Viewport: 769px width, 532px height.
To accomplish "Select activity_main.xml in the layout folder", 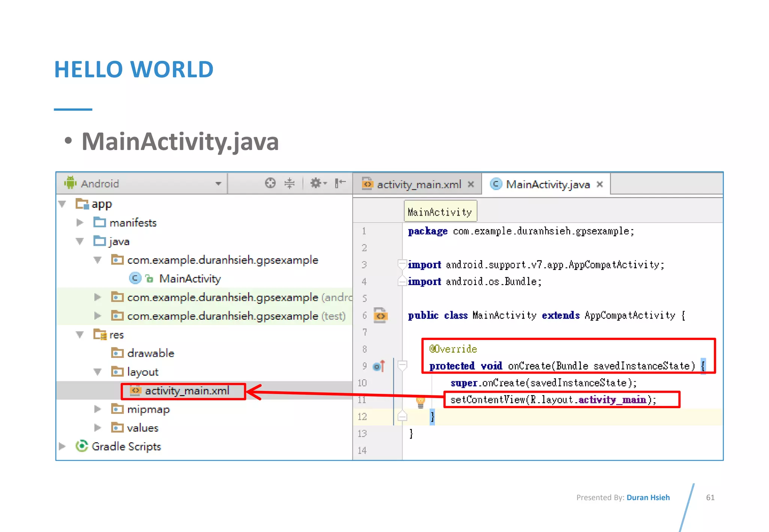I will point(187,391).
